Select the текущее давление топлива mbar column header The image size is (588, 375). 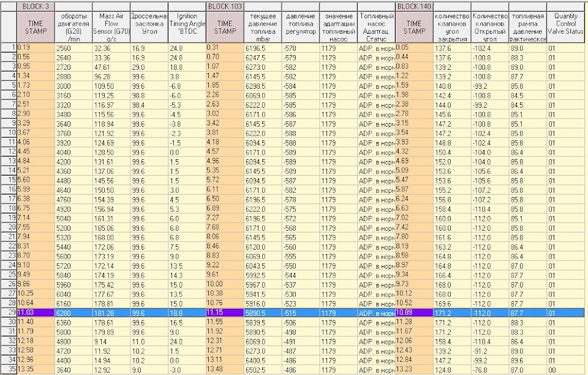[262, 27]
